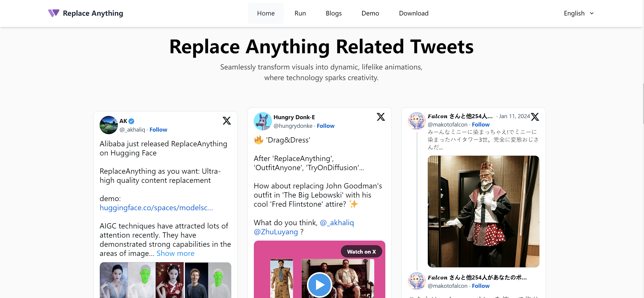Click the Replace Anything logo icon

click(53, 13)
